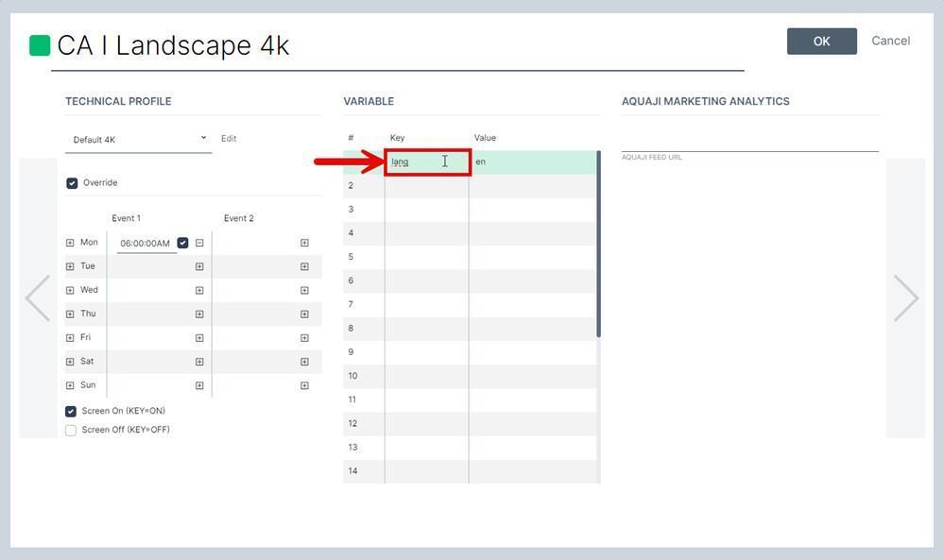Select the 'lang' Key cell in the first row
Screen dimensions: 944x560
pos(427,161)
